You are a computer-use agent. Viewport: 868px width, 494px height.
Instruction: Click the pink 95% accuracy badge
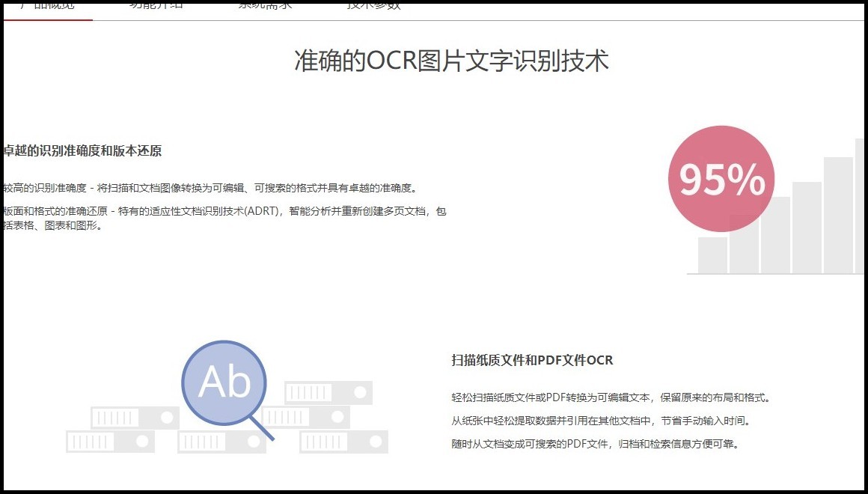tap(721, 178)
